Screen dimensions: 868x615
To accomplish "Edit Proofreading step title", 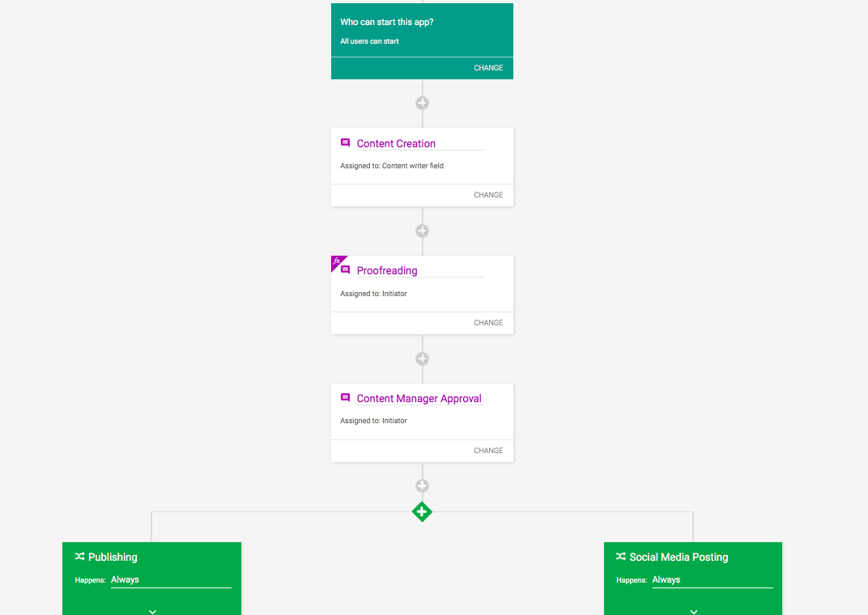I will pos(420,271).
